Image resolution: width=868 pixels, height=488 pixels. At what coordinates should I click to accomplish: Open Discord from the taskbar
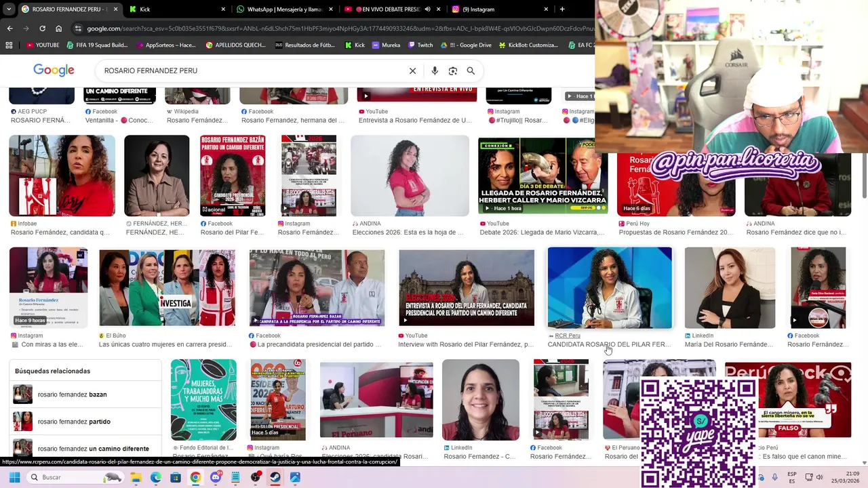pos(216,477)
